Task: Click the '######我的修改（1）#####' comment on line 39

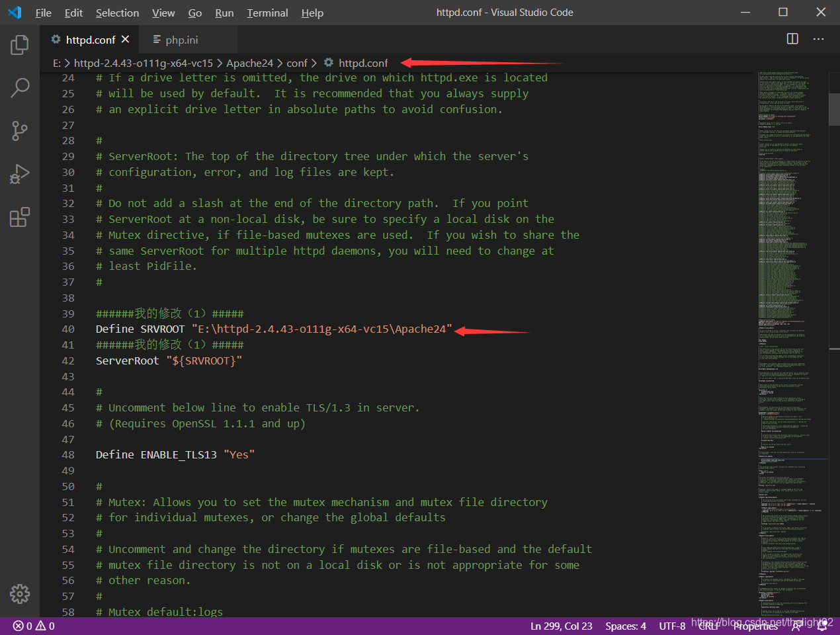Action: pyautogui.click(x=170, y=314)
